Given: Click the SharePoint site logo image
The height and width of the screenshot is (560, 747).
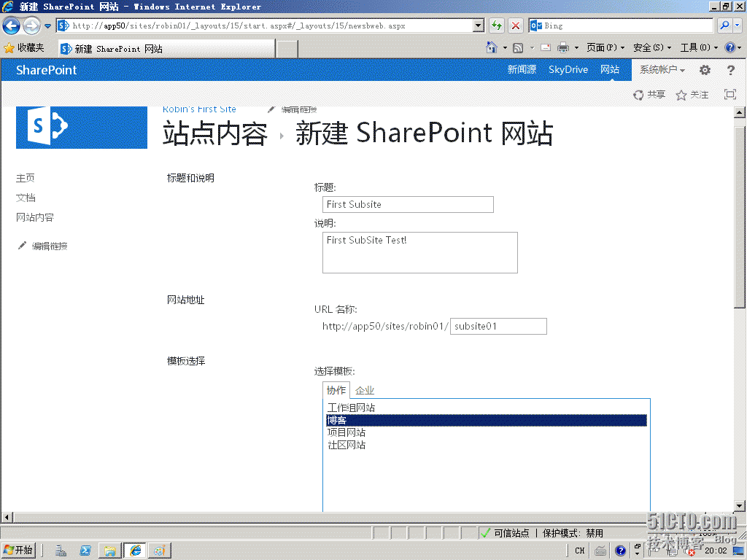Looking at the screenshot, I should (x=82, y=127).
